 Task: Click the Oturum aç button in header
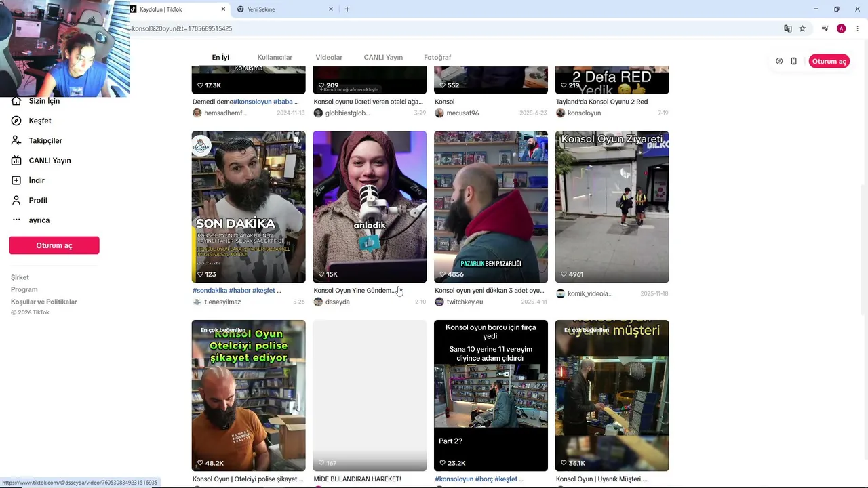tap(829, 61)
